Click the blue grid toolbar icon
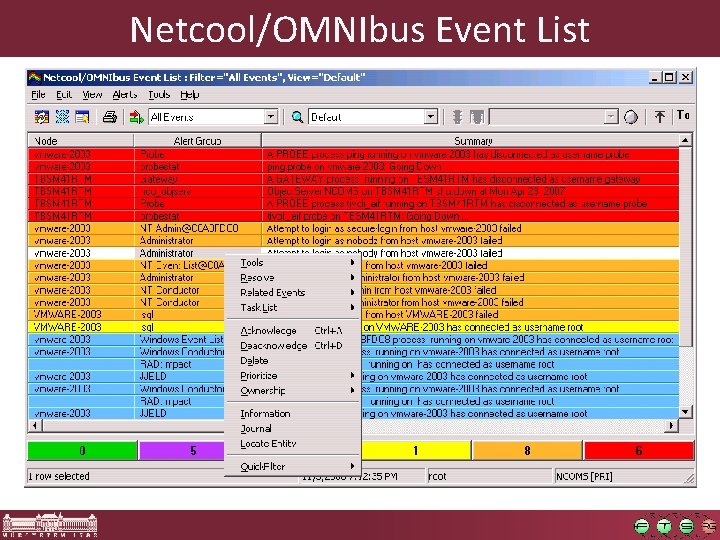The height and width of the screenshot is (540, 720). [x=62, y=117]
